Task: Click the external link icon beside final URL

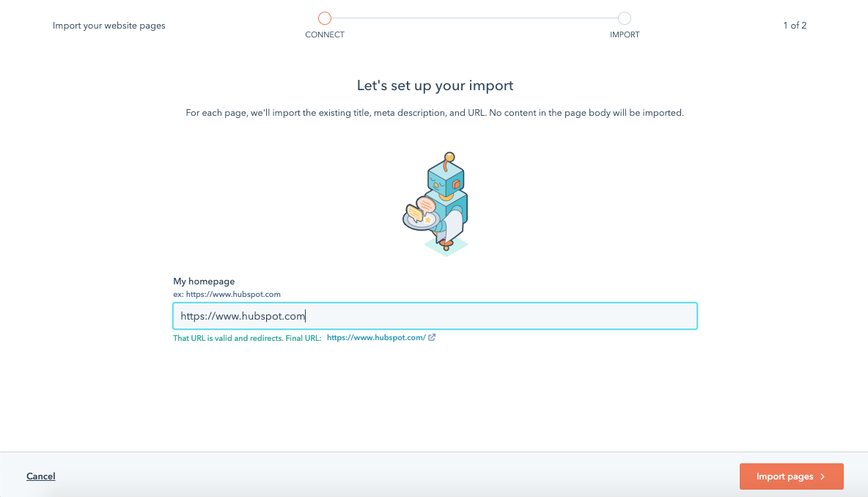Action: [x=432, y=337]
